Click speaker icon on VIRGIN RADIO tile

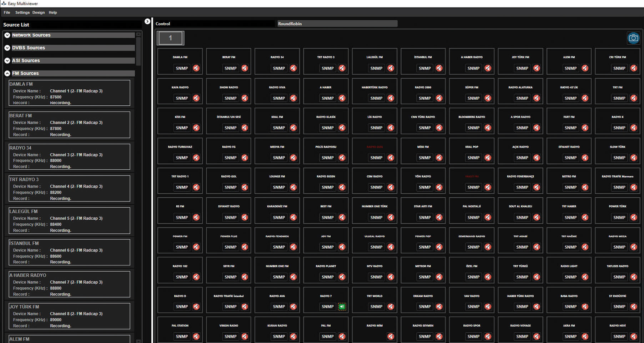click(245, 336)
